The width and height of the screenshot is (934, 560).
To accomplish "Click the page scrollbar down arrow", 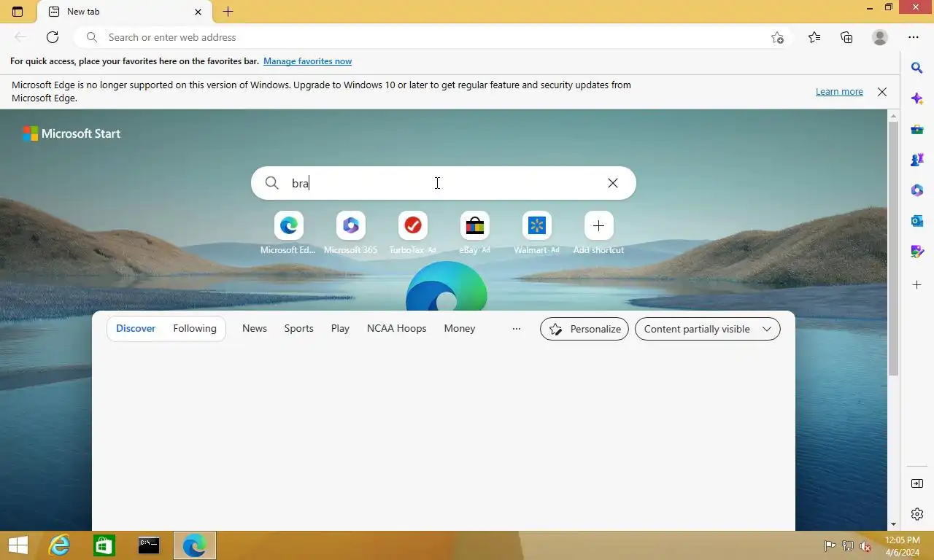I will click(893, 524).
